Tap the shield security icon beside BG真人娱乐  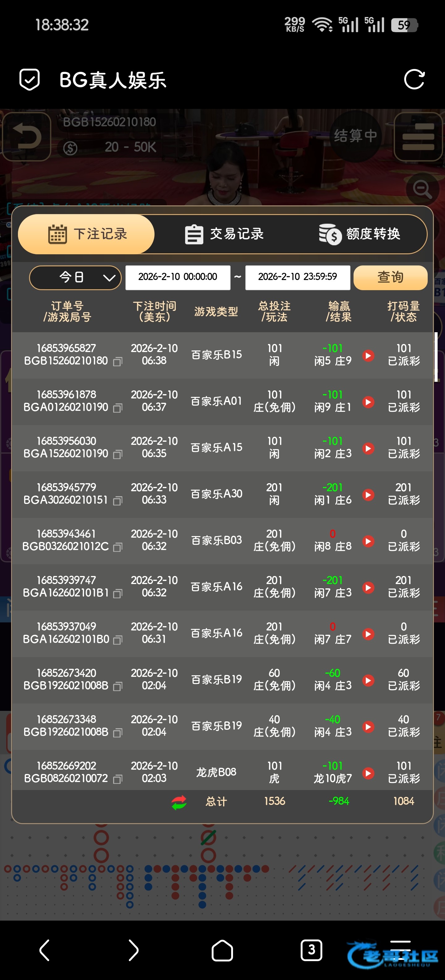point(29,80)
